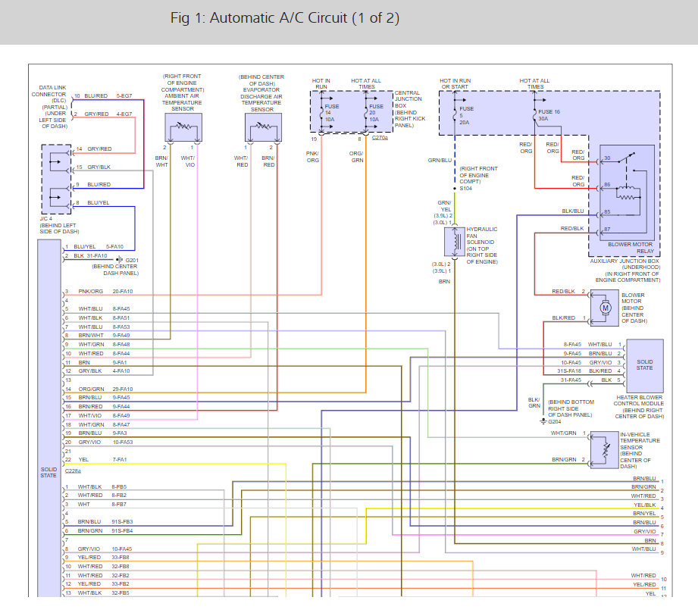The height and width of the screenshot is (616, 698).
Task: Select Fuse 16 30A symbol
Action: (534, 114)
